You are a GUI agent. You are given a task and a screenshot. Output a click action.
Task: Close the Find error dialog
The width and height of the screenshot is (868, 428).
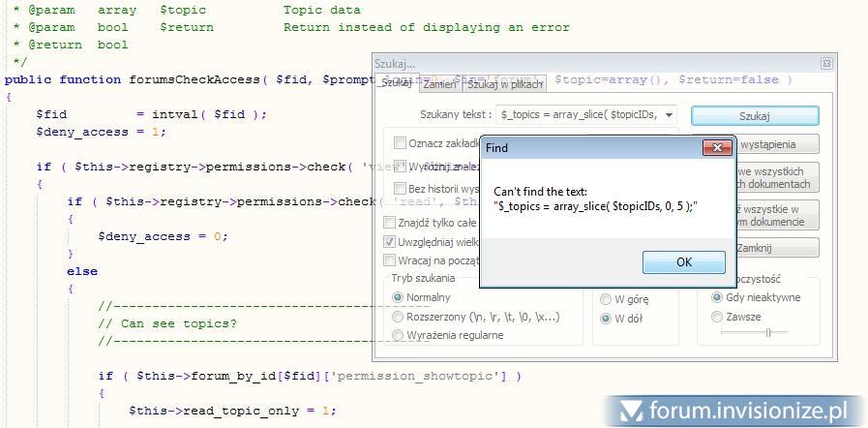pyautogui.click(x=715, y=148)
